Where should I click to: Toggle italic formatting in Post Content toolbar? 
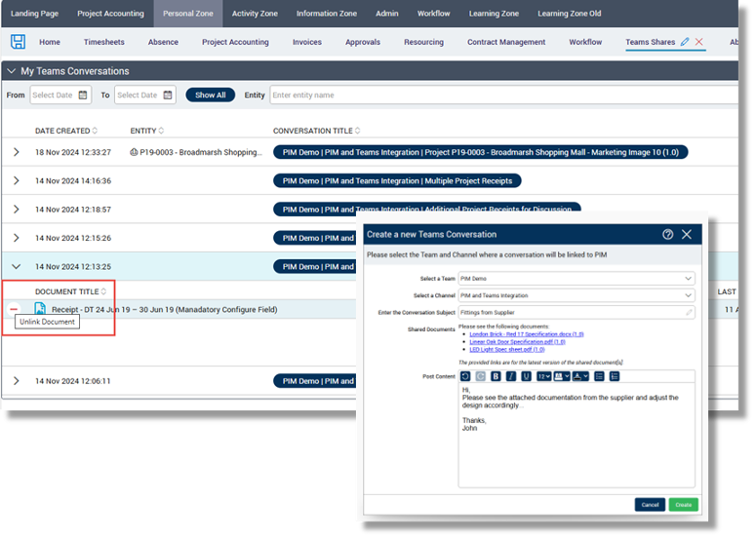pyautogui.click(x=511, y=375)
